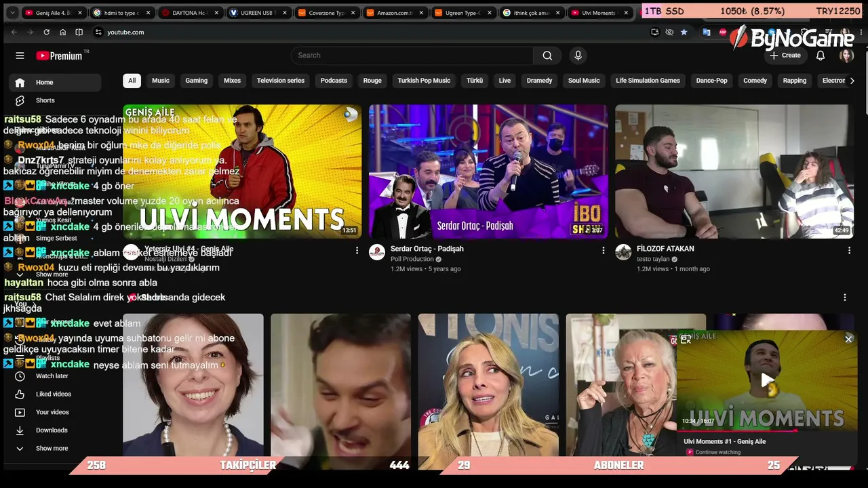Filter feed by Rapping chip
Image resolution: width=868 pixels, height=488 pixels.
click(x=795, y=81)
